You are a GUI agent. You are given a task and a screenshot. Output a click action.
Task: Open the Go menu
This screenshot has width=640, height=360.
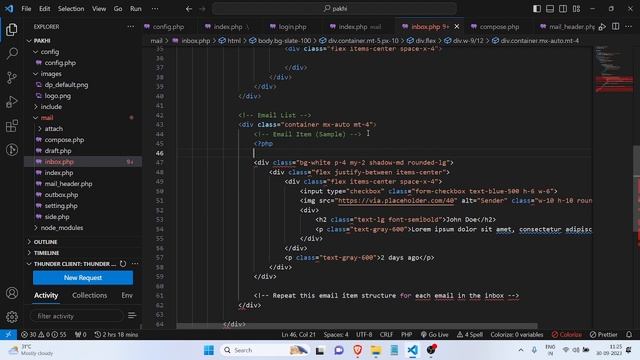[x=118, y=9]
